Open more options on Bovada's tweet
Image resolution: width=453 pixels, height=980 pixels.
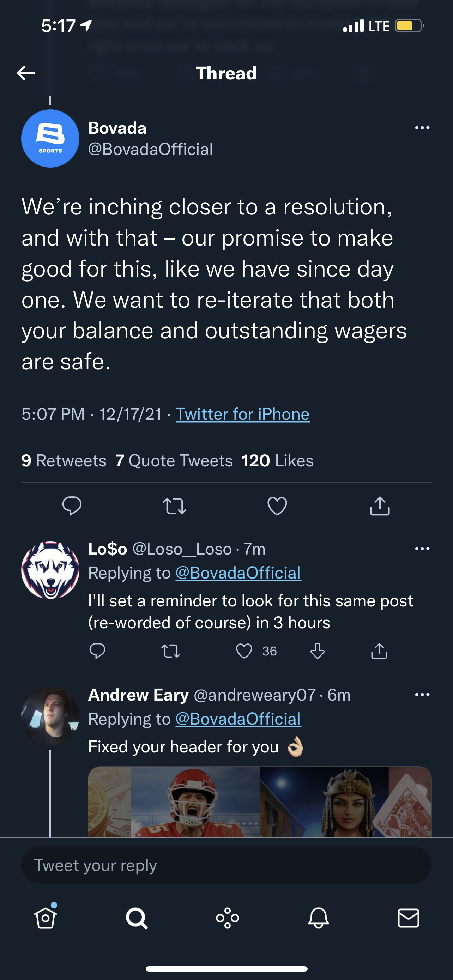422,128
